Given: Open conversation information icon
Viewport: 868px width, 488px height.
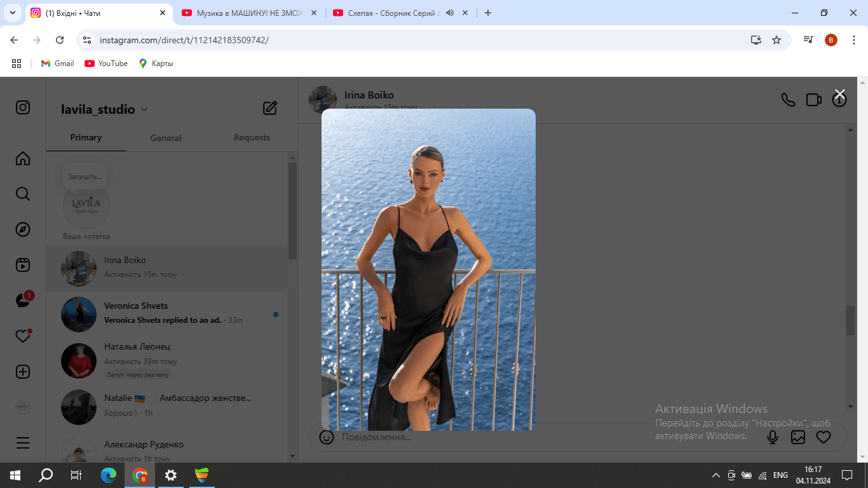Looking at the screenshot, I should coord(839,100).
